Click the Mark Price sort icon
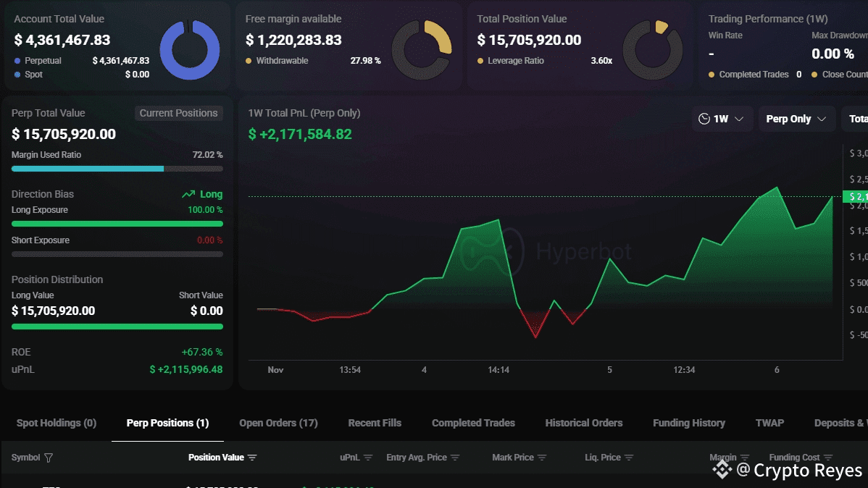Screen dimensions: 868x488 542,458
